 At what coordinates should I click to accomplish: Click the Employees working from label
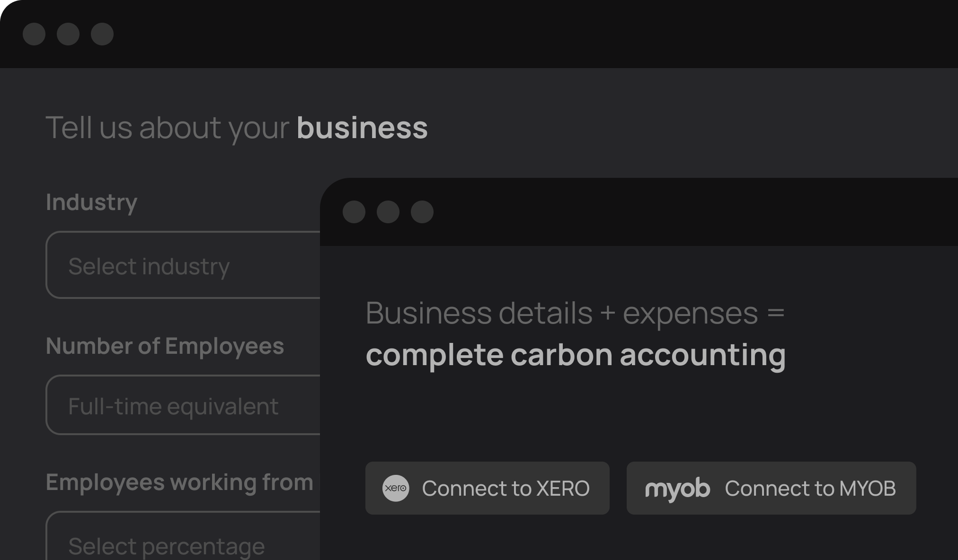pyautogui.click(x=180, y=482)
